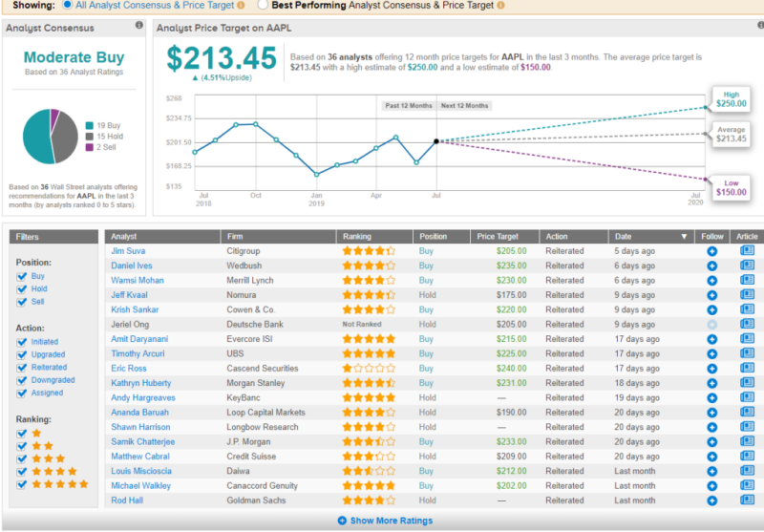764x532 pixels.
Task: Click Hold legend color swatch
Action: coord(89,137)
